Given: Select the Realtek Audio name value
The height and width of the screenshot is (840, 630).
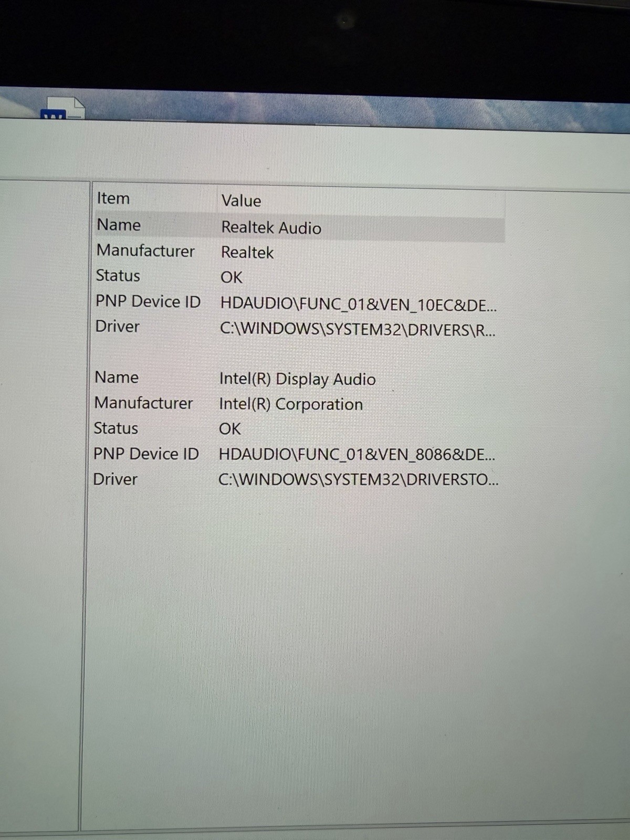Looking at the screenshot, I should click(271, 227).
